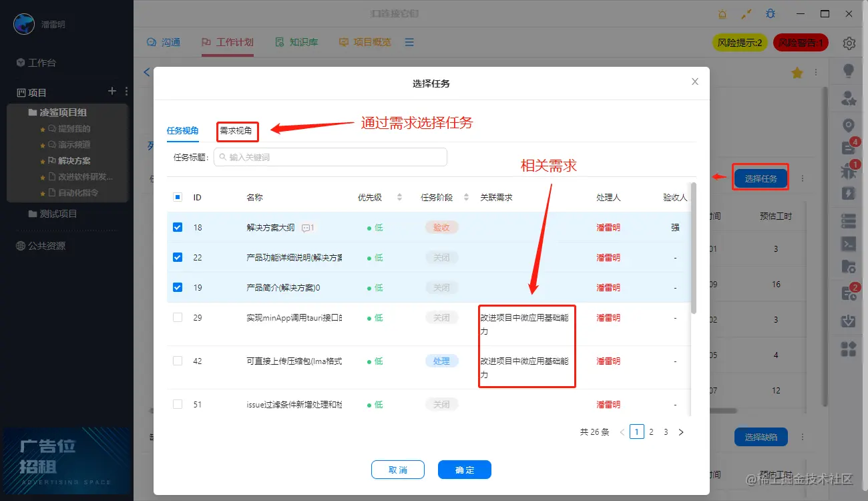The width and height of the screenshot is (868, 501).
Task: Click the dialog's vertical scrollbar
Action: [694, 248]
